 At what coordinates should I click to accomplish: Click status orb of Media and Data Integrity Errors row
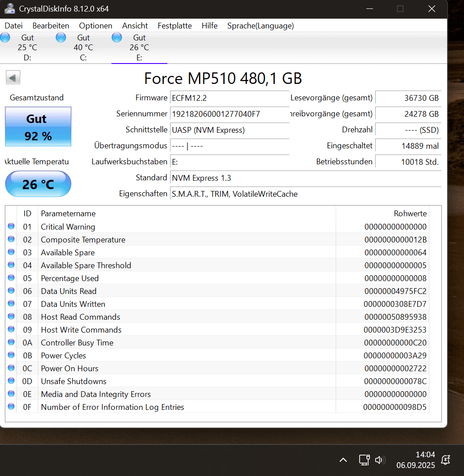[11, 393]
